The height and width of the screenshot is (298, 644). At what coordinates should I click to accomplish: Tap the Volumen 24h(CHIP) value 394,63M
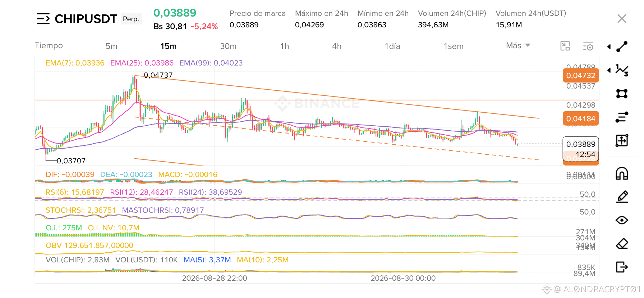433,25
